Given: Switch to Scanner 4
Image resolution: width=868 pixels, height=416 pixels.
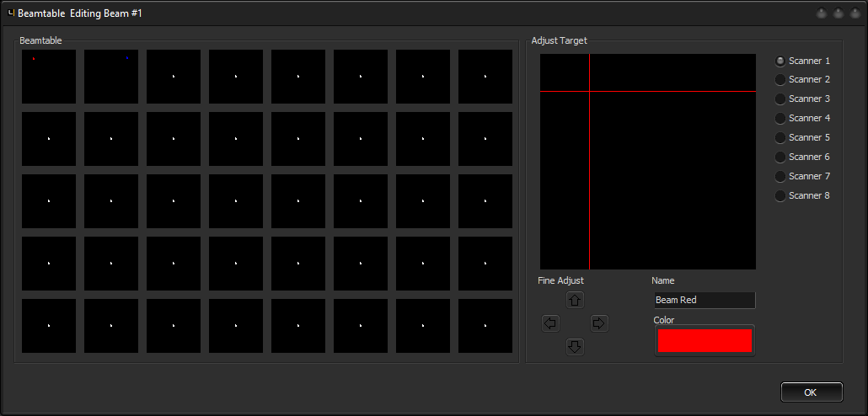Looking at the screenshot, I should tap(780, 118).
